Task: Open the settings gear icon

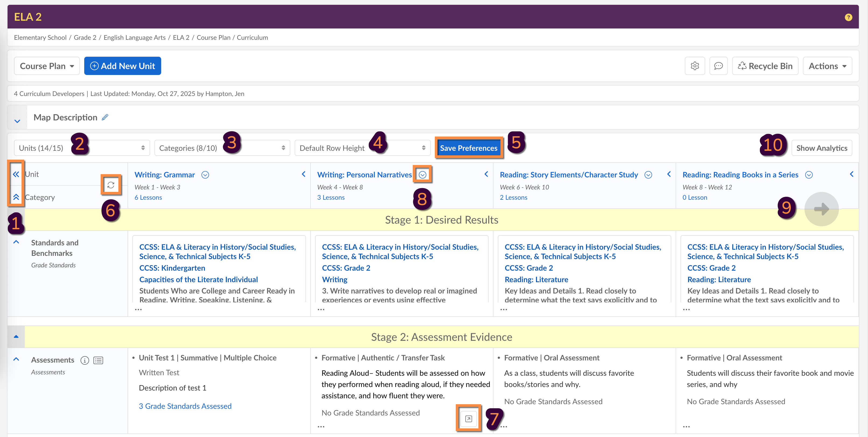Action: click(x=694, y=66)
